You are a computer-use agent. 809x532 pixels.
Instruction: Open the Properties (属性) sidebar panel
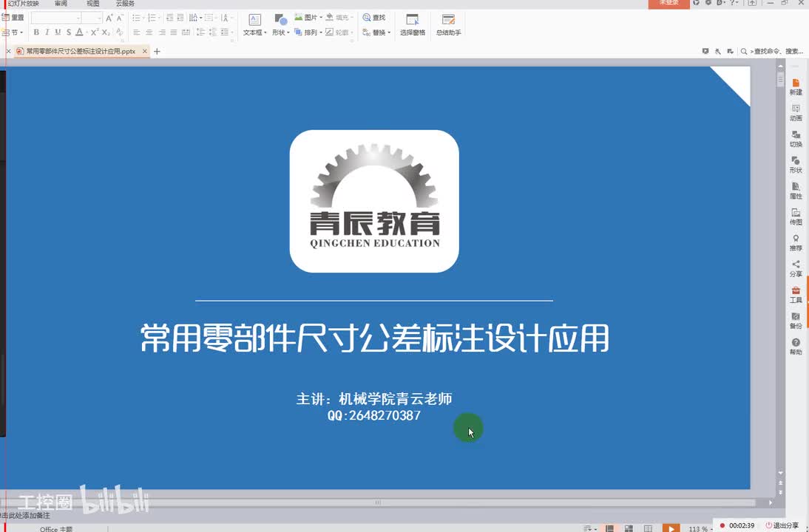coord(796,190)
